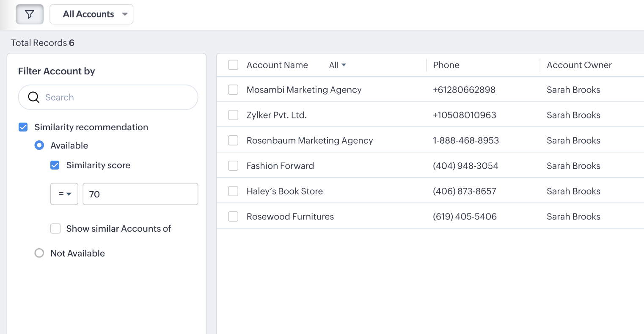Click the magnifier icon in filter search

[34, 97]
